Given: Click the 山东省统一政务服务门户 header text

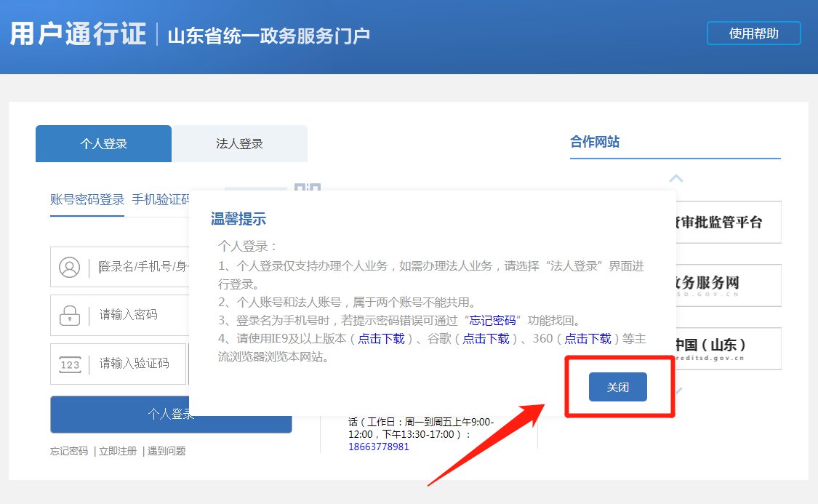Looking at the screenshot, I should (x=268, y=36).
